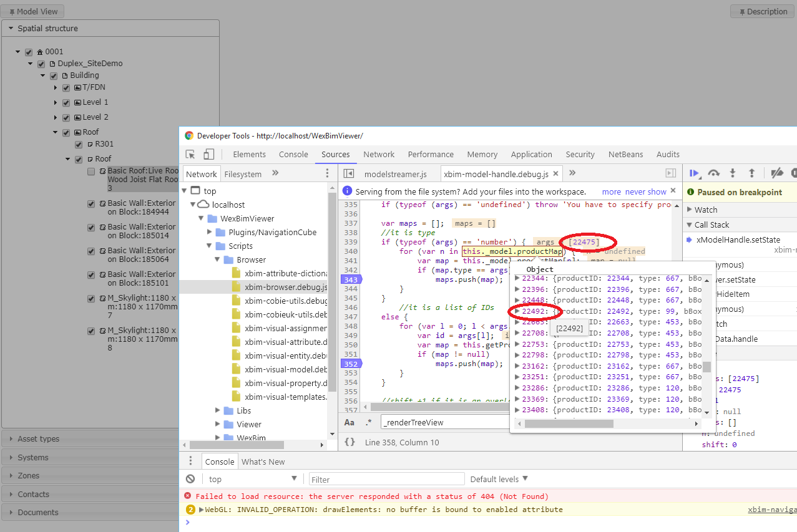
Task: Deactivate all breakpoints
Action: [x=777, y=173]
